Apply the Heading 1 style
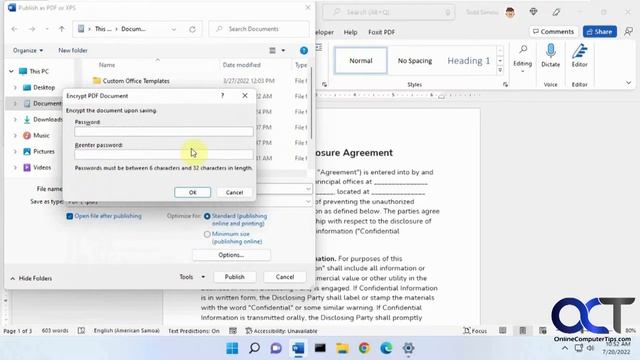 click(x=469, y=60)
